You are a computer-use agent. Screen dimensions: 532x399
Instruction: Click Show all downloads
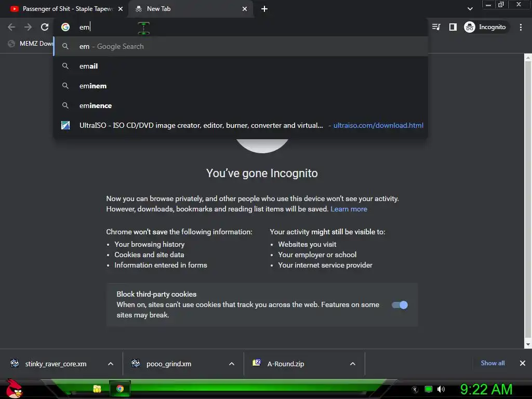click(493, 363)
